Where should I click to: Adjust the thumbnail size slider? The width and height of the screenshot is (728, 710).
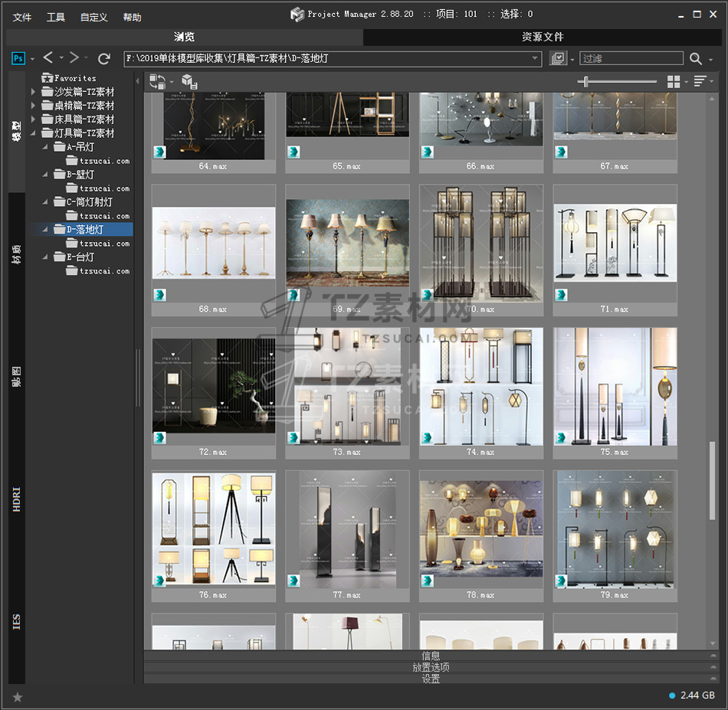587,82
